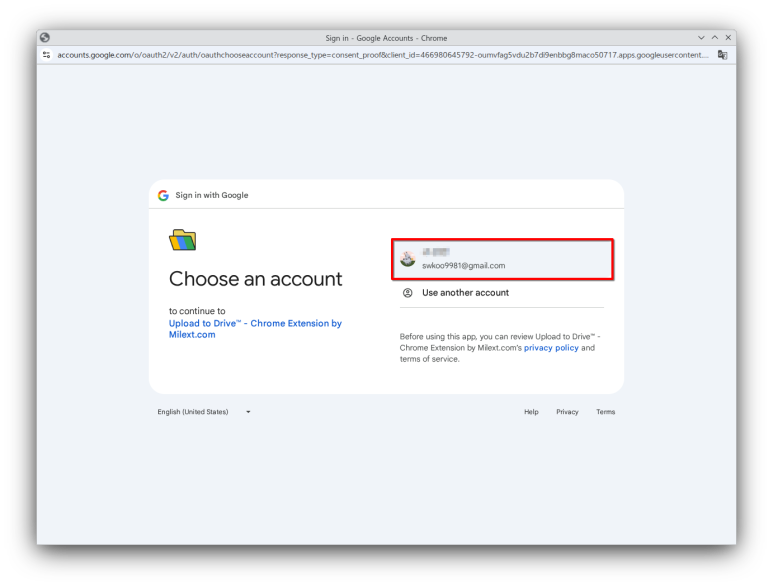Click the window menu globe icon in title bar
The width and height of the screenshot is (773, 588).
pyautogui.click(x=45, y=37)
